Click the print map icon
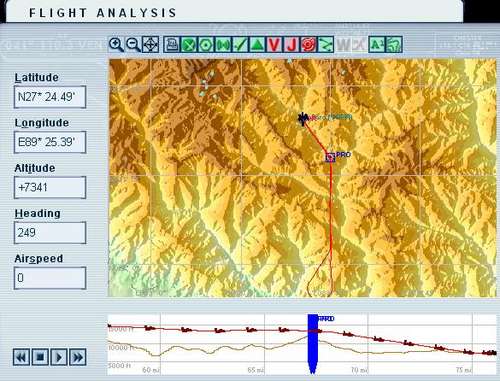The image size is (500, 381). [171, 44]
